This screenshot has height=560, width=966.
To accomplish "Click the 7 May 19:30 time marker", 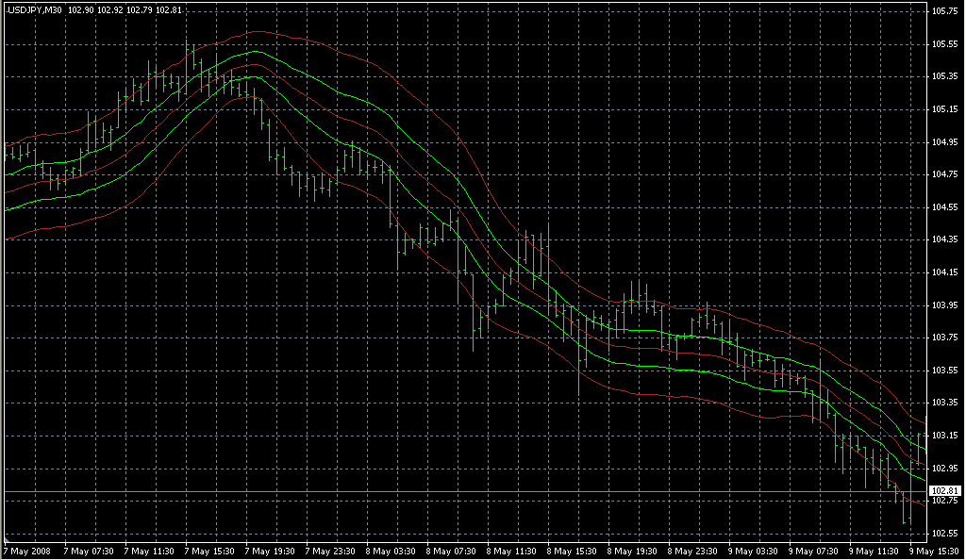I will coord(271,551).
